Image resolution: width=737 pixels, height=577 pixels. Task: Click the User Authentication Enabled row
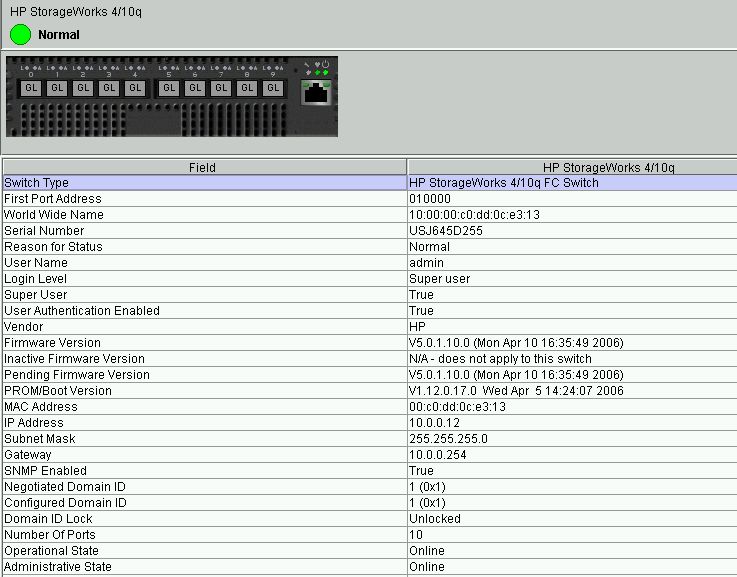click(370, 311)
